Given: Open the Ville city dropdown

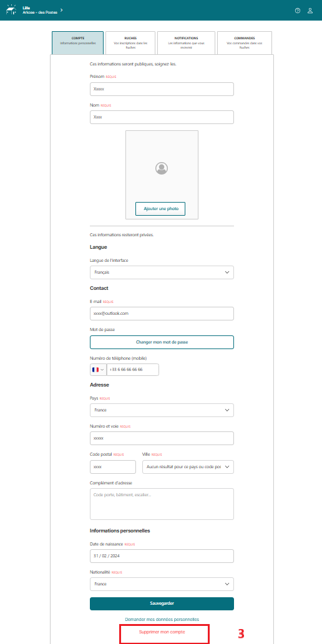Looking at the screenshot, I should tap(188, 467).
